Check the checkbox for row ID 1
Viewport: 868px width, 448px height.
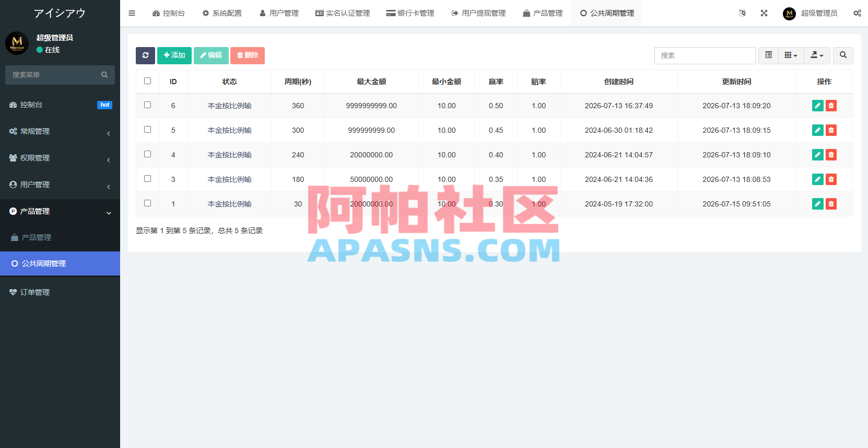[147, 203]
